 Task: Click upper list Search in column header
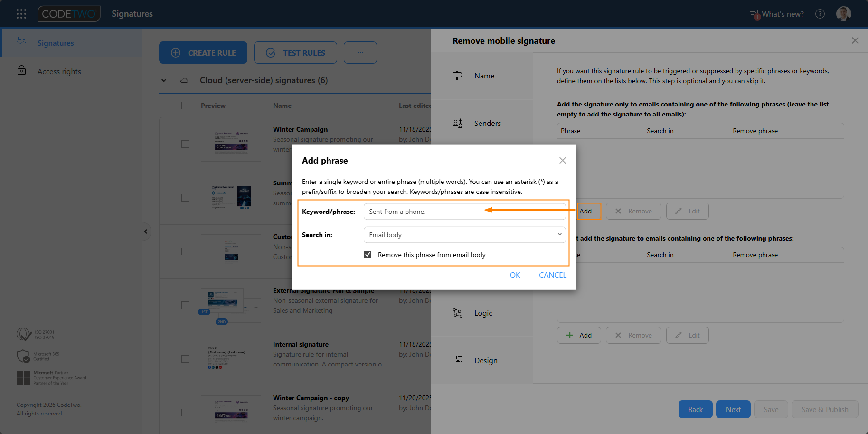pos(686,131)
